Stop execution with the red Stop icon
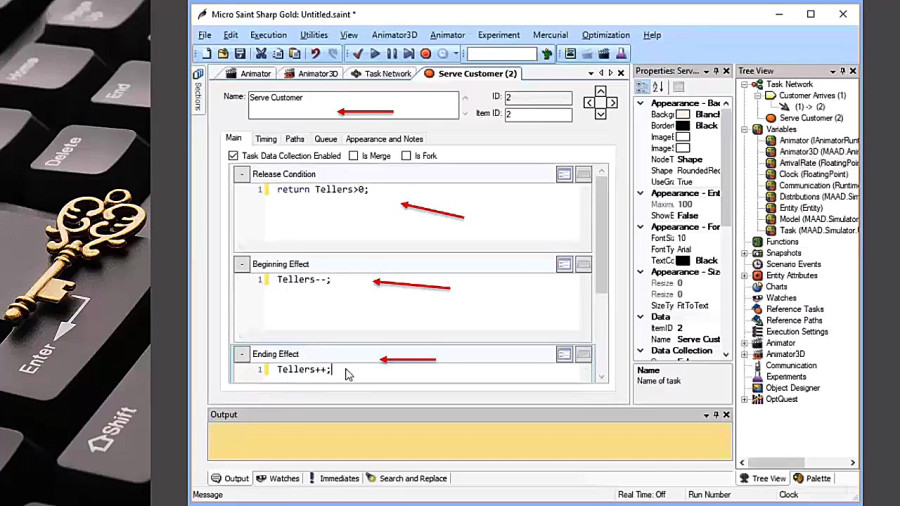900x506 pixels. 425,54
